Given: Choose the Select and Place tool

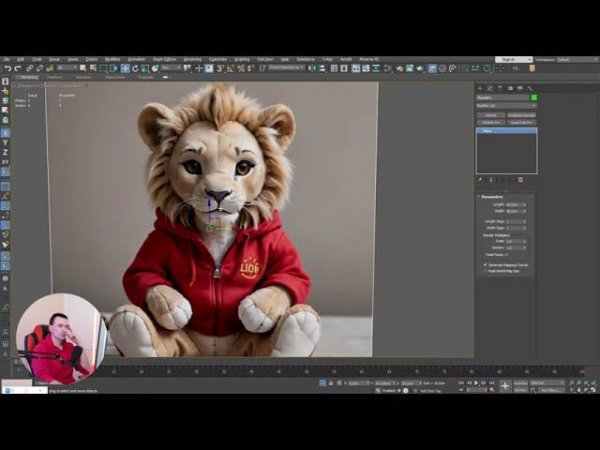Looking at the screenshot, I should tap(155, 68).
